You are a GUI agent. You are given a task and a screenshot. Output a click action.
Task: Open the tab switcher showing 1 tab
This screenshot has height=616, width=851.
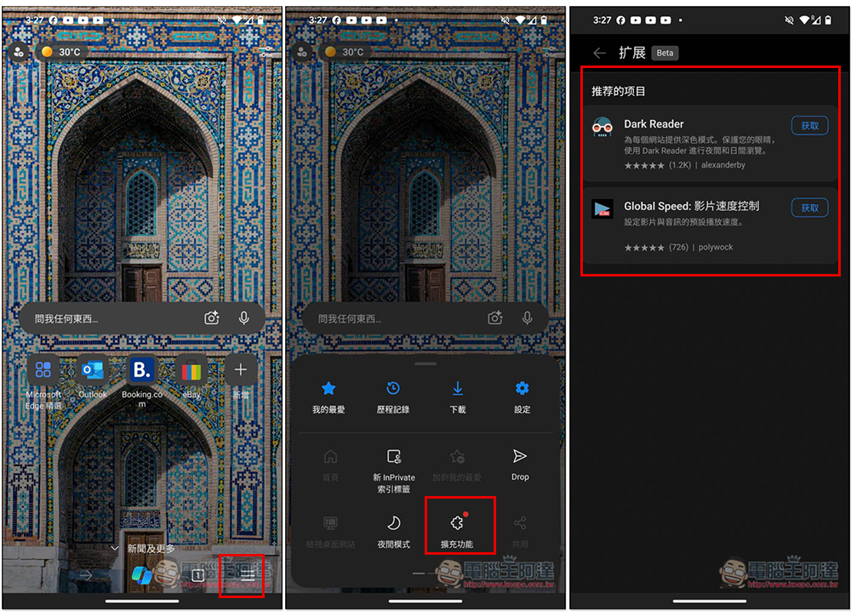click(198, 575)
